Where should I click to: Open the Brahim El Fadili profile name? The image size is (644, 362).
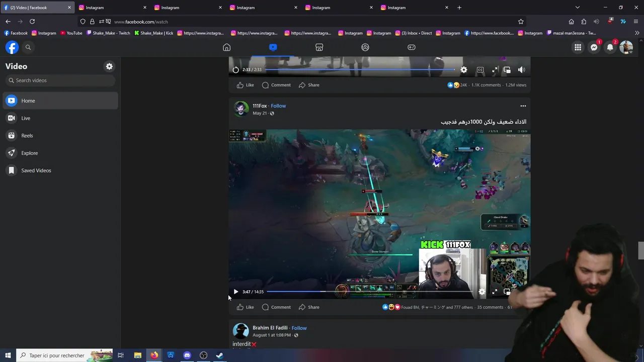click(x=270, y=328)
